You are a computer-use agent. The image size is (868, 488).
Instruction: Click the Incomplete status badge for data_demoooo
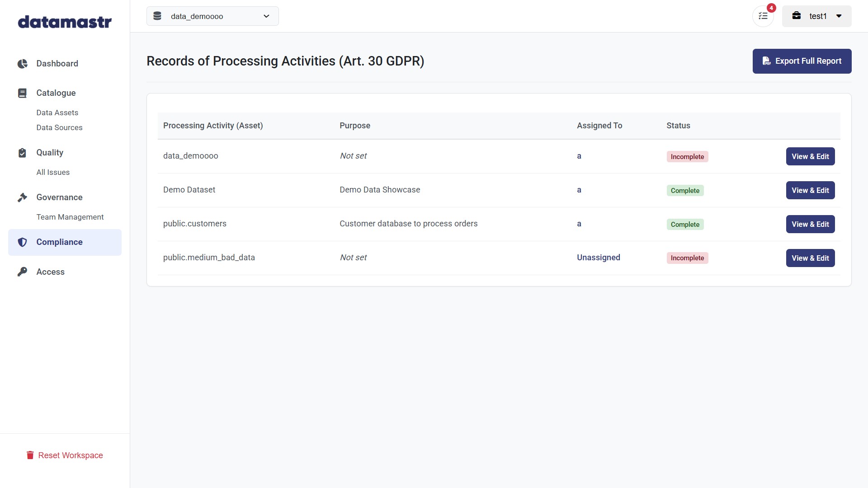(x=687, y=157)
